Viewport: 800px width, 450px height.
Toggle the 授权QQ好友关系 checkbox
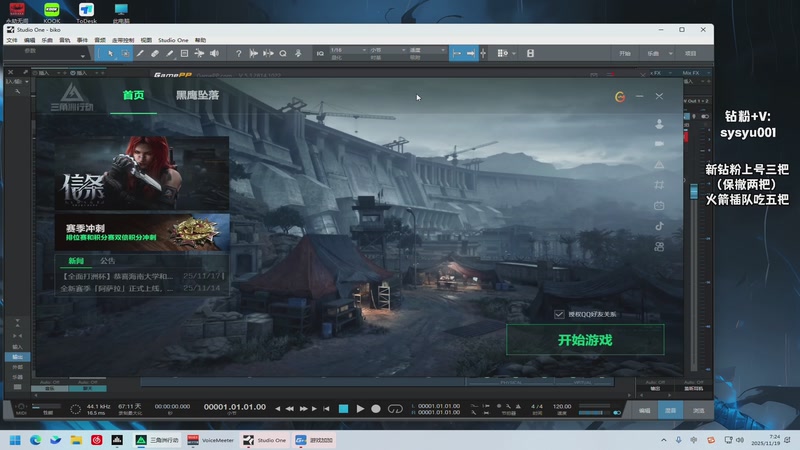[559, 314]
